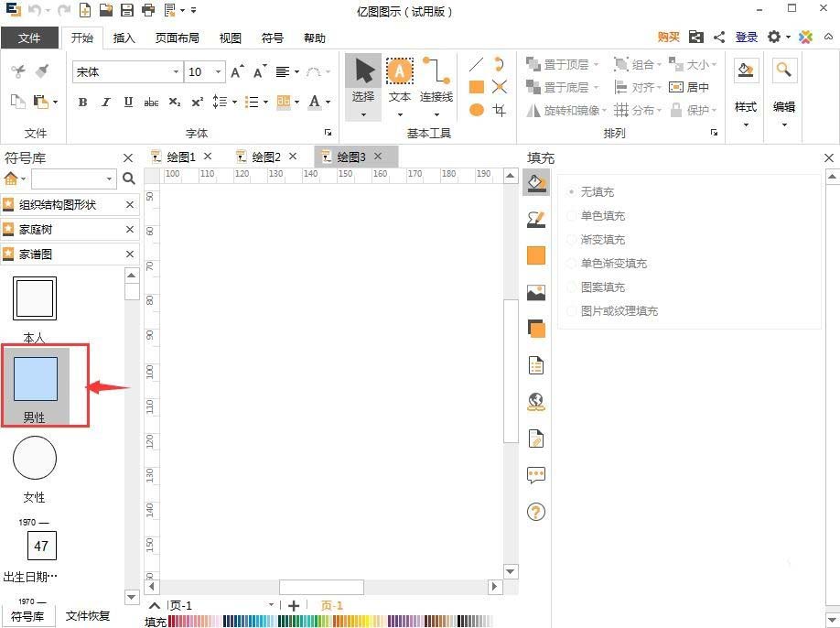Select the picture fill icon in sidebar
840x628 pixels.
click(x=535, y=293)
